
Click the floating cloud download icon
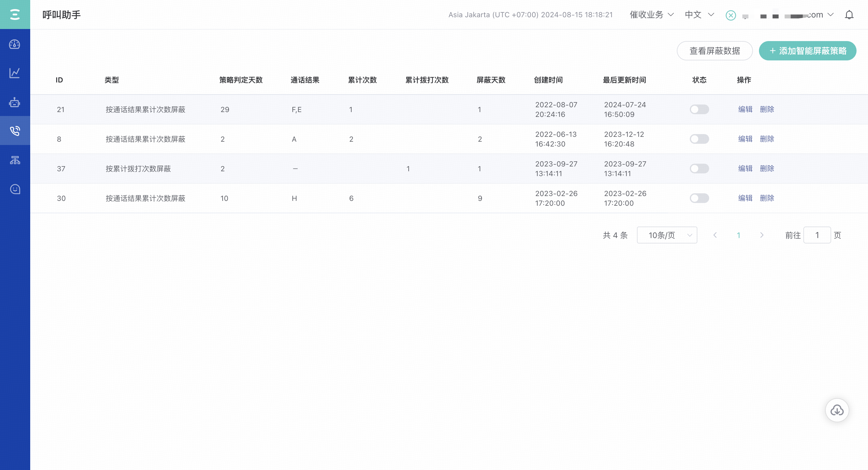837,410
